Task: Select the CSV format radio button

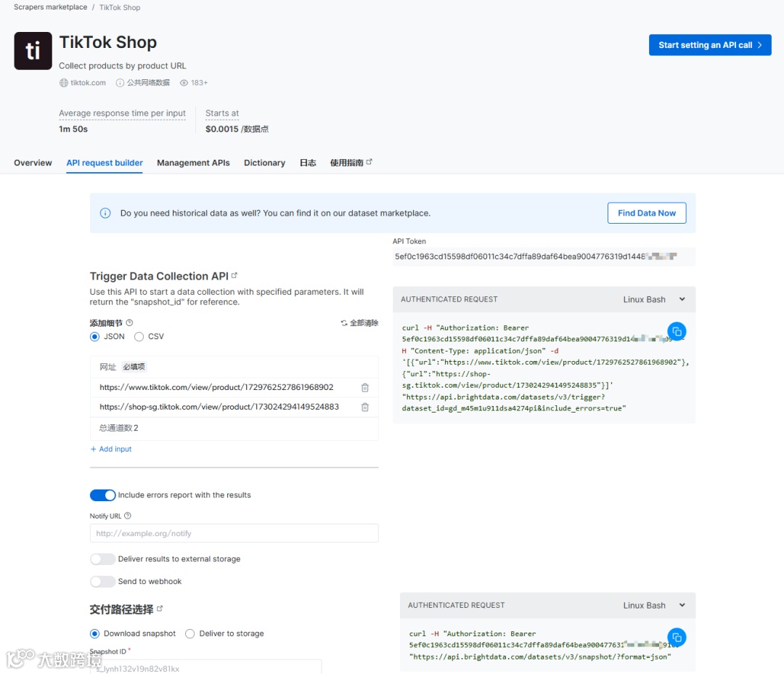Action: point(139,337)
